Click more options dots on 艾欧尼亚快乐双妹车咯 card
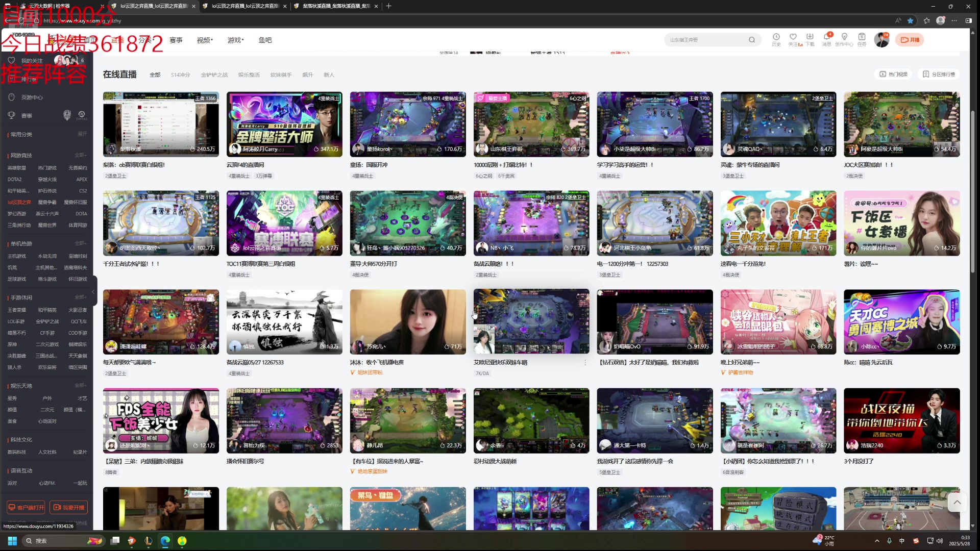 click(585, 362)
